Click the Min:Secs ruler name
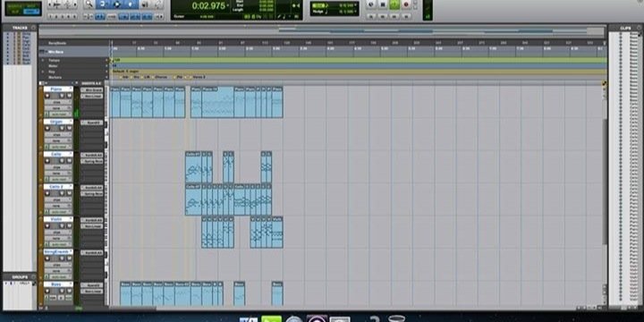Screen dimensions: 644x322 [x=56, y=52]
